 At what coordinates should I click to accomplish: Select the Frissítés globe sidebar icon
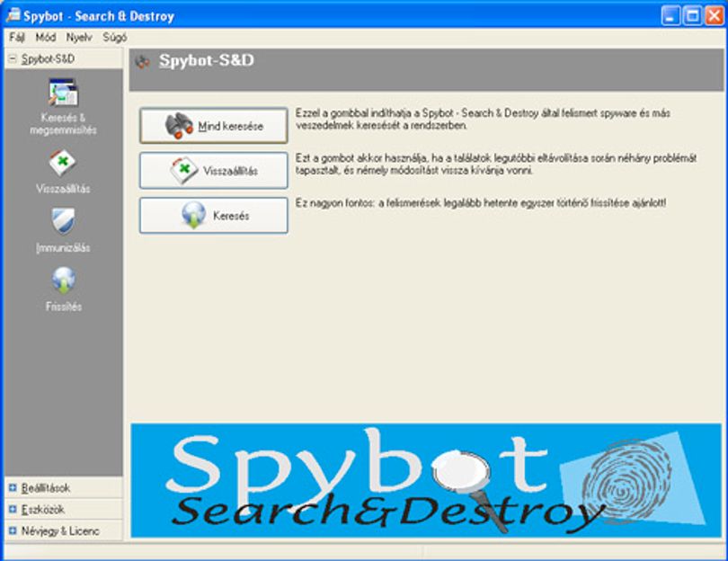coord(64,280)
